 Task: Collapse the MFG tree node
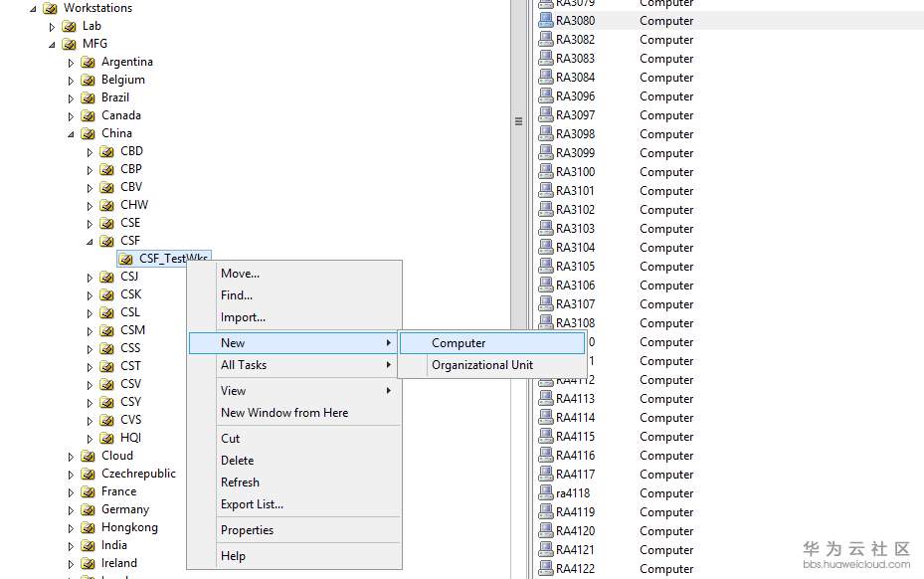tap(52, 45)
